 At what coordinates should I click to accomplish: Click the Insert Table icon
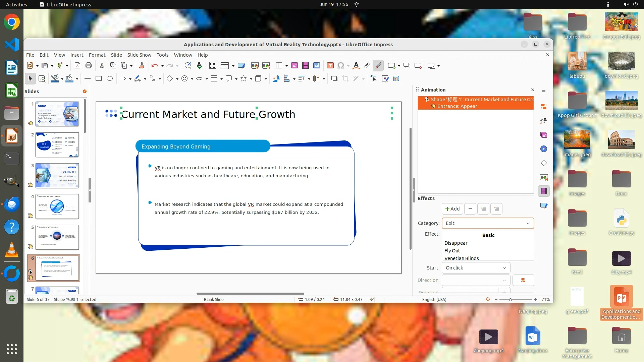pos(279,66)
